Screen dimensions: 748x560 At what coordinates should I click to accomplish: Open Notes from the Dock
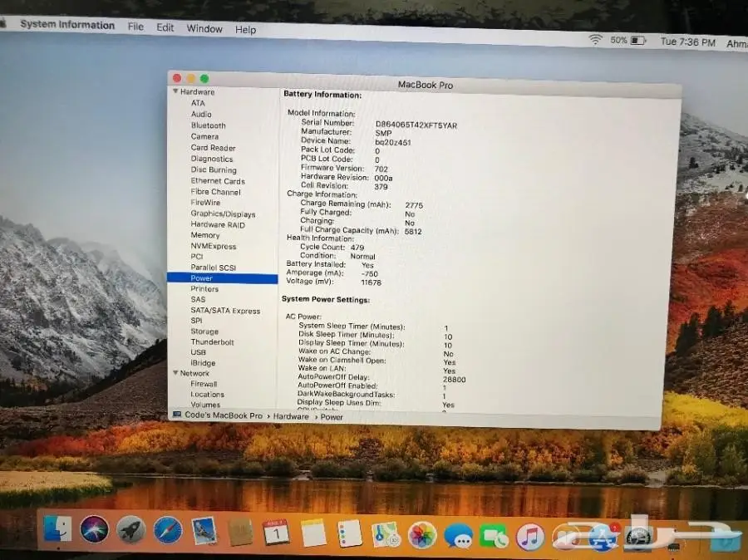(x=313, y=533)
